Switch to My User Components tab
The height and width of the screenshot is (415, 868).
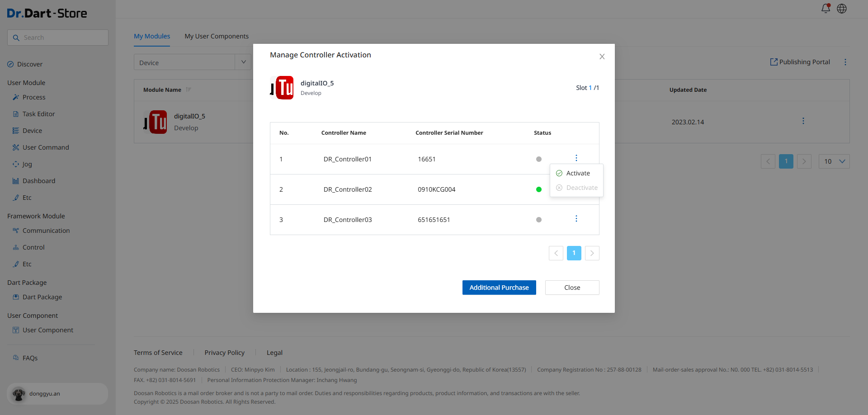217,36
